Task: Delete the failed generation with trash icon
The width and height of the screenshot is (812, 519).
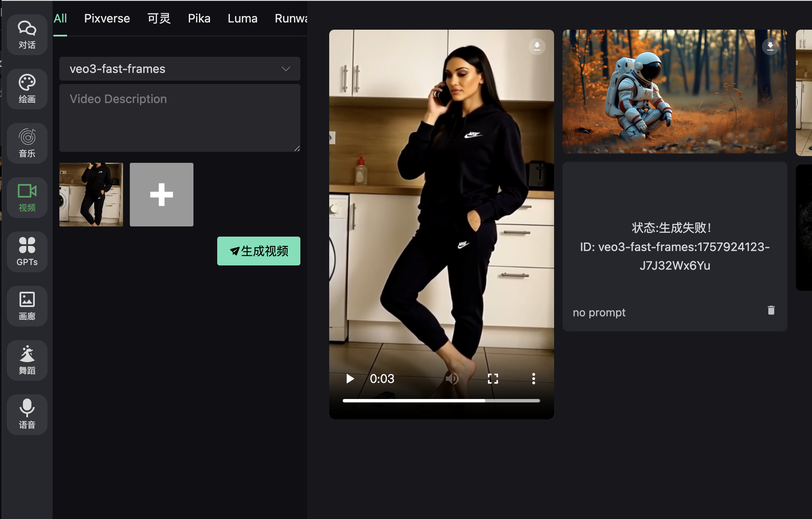Action: point(771,310)
